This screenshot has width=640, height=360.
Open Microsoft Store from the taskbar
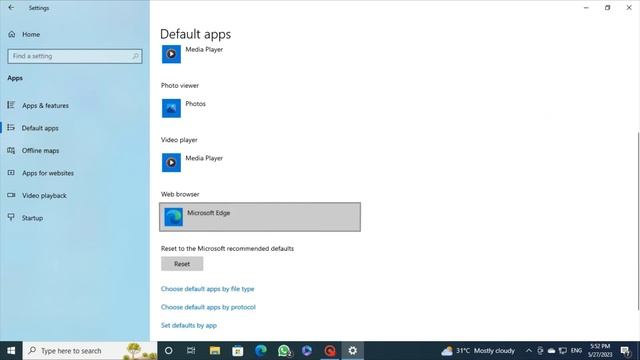tap(238, 351)
